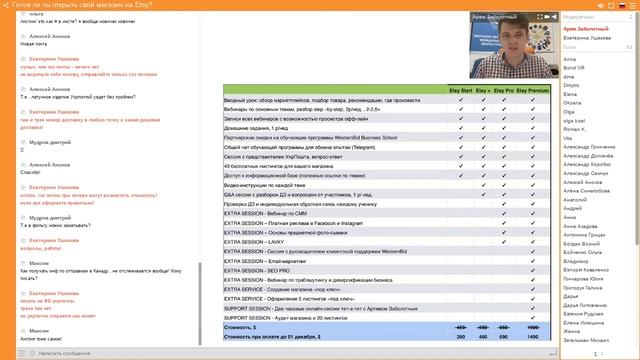Select participant Roman K.
Viewport: 640px width, 360px height.
(x=574, y=129)
